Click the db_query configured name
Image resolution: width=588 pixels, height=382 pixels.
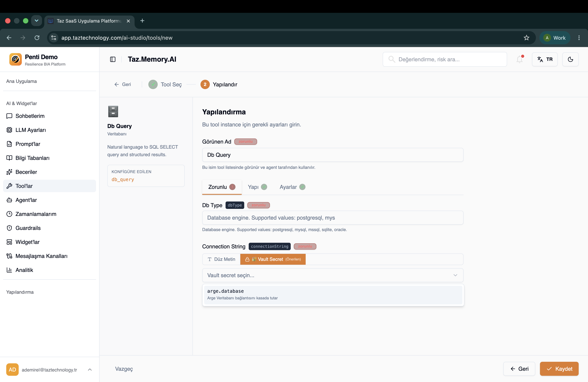pos(123,179)
